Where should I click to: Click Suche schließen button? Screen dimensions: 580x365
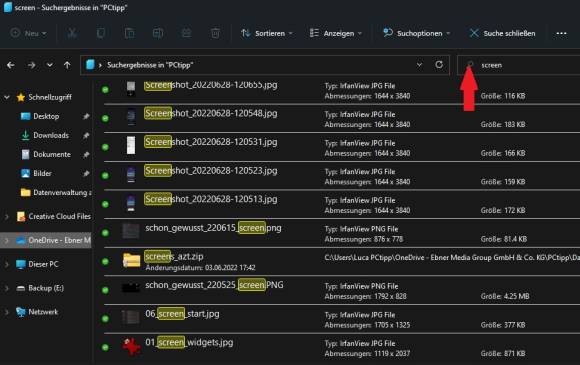pos(502,33)
